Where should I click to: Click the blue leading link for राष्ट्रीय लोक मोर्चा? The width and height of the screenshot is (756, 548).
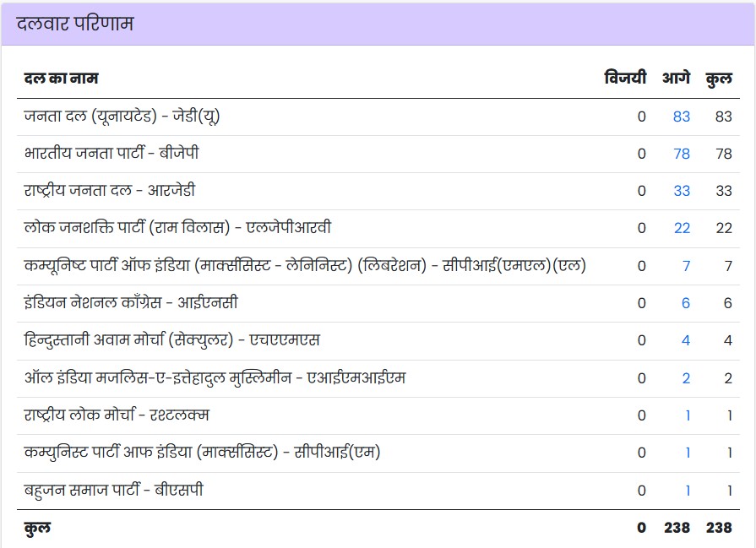pos(688,415)
